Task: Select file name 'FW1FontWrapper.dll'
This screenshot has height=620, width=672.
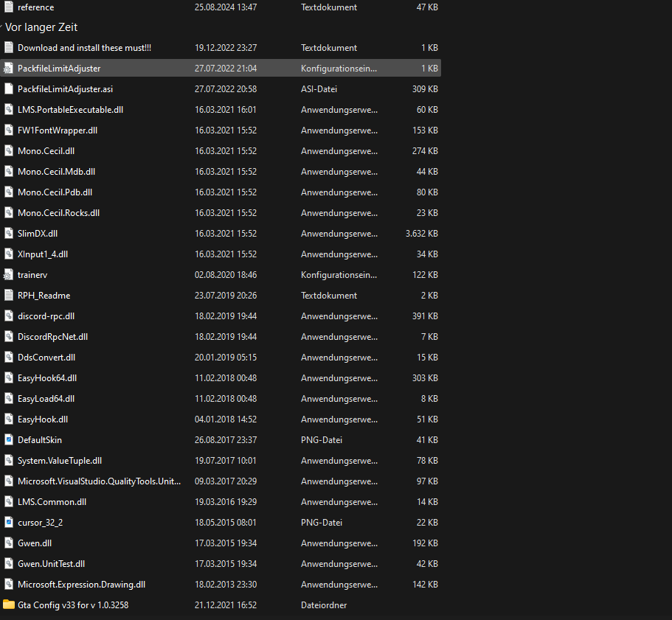Action: click(58, 130)
